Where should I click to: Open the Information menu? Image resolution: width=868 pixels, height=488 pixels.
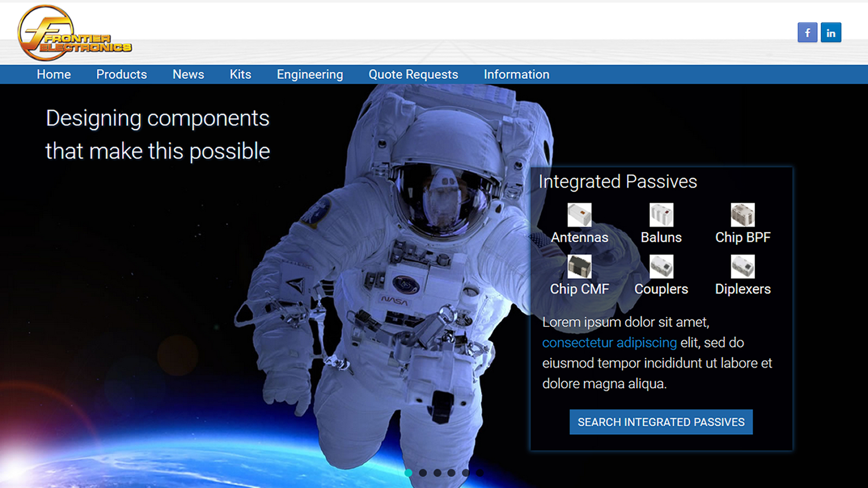coord(516,74)
